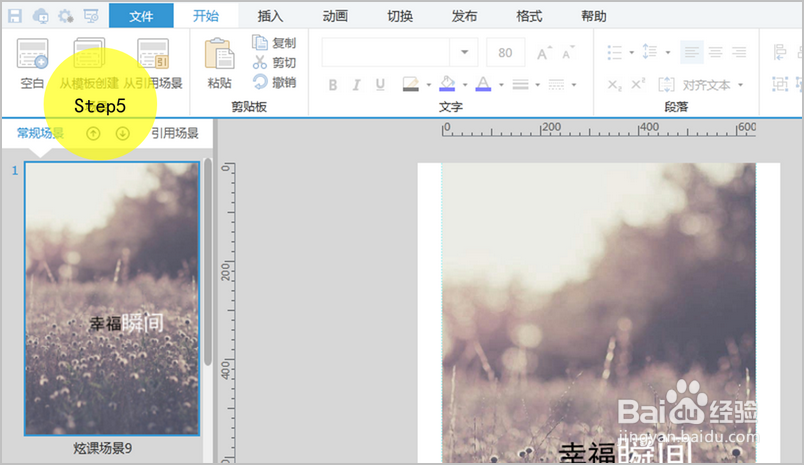Toggle underline formatting

click(380, 85)
